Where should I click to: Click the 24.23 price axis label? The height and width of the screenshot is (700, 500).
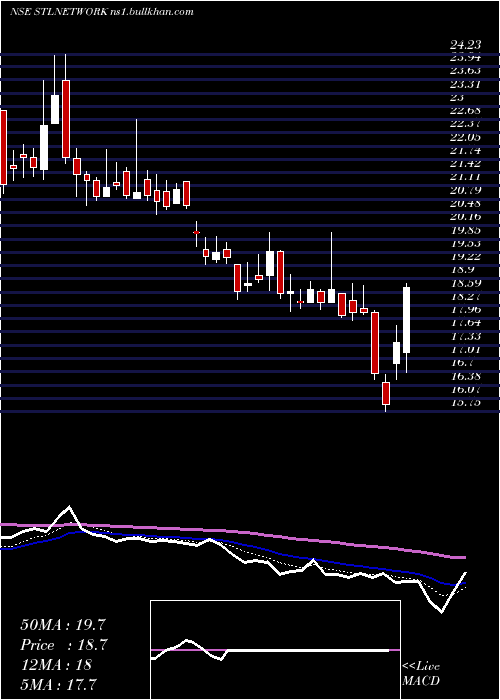point(465,45)
